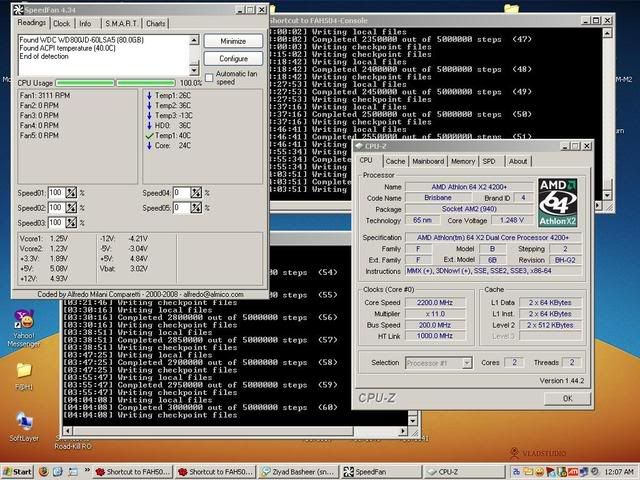The height and width of the screenshot is (480, 640).
Task: Click the AMD Athlon 64 X2 logo
Action: click(x=558, y=203)
